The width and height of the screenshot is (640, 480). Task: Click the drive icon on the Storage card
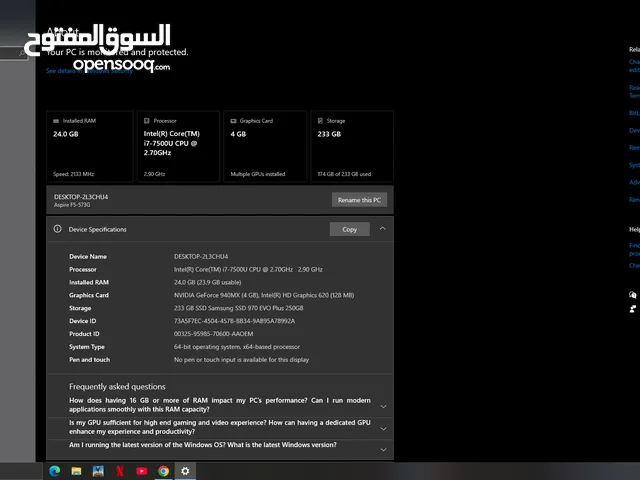coord(320,121)
